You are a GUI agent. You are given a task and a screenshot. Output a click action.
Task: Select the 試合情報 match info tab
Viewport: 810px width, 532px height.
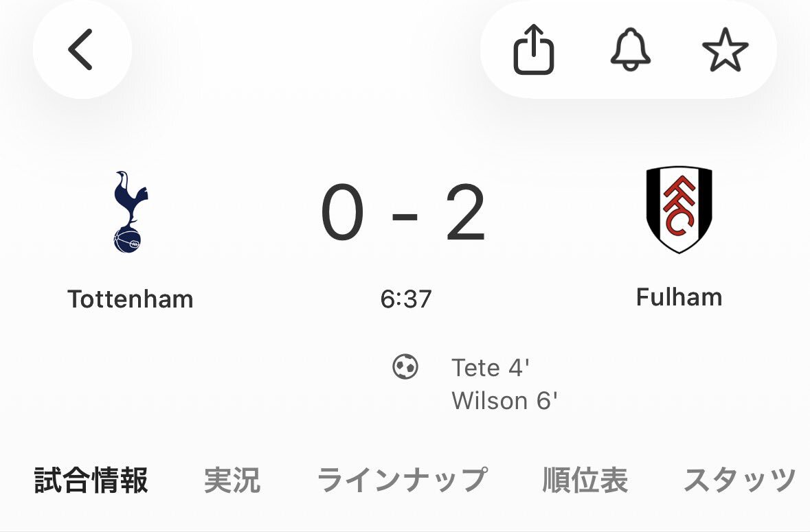(x=91, y=481)
